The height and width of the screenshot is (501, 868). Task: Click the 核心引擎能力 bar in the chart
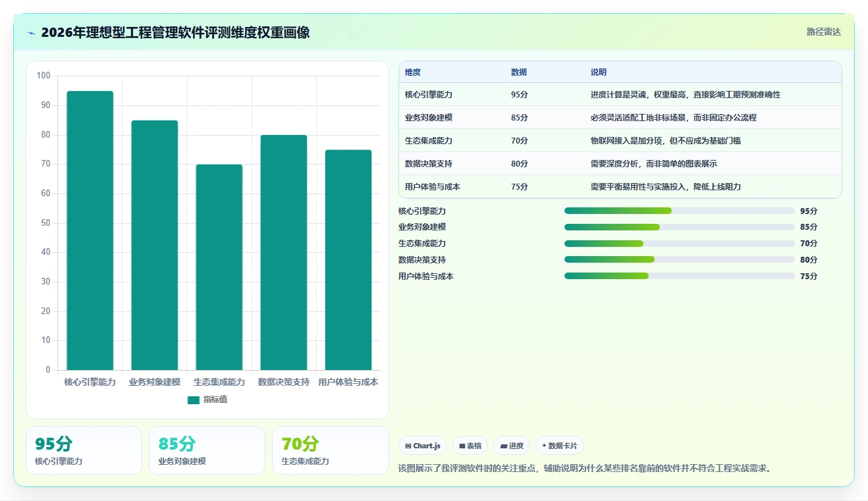[90, 230]
